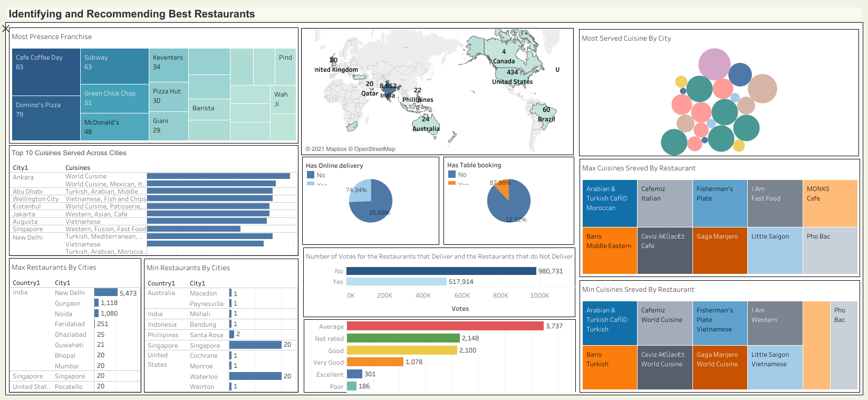
Task: Select the MONKS Cafe orange tile
Action: [x=830, y=203]
